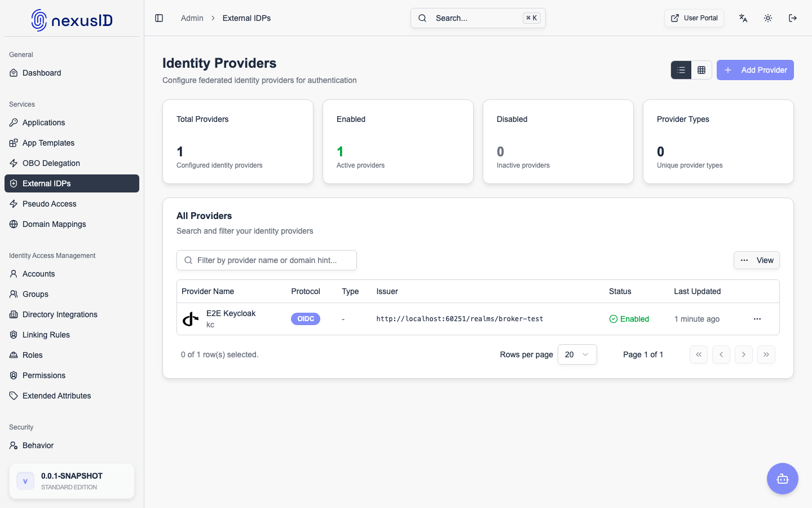The width and height of the screenshot is (812, 508).
Task: Click the Status column header
Action: coord(620,291)
